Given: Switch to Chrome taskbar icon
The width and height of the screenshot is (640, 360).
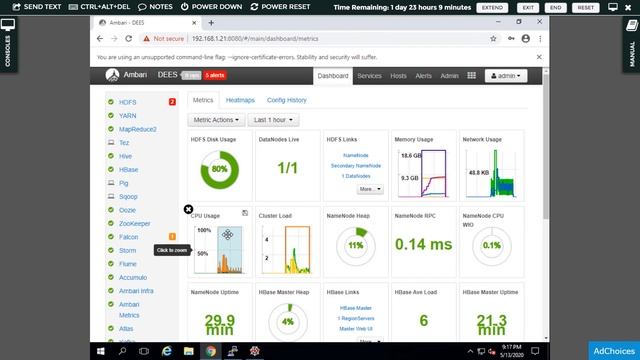Looking at the screenshot, I should point(211,351).
